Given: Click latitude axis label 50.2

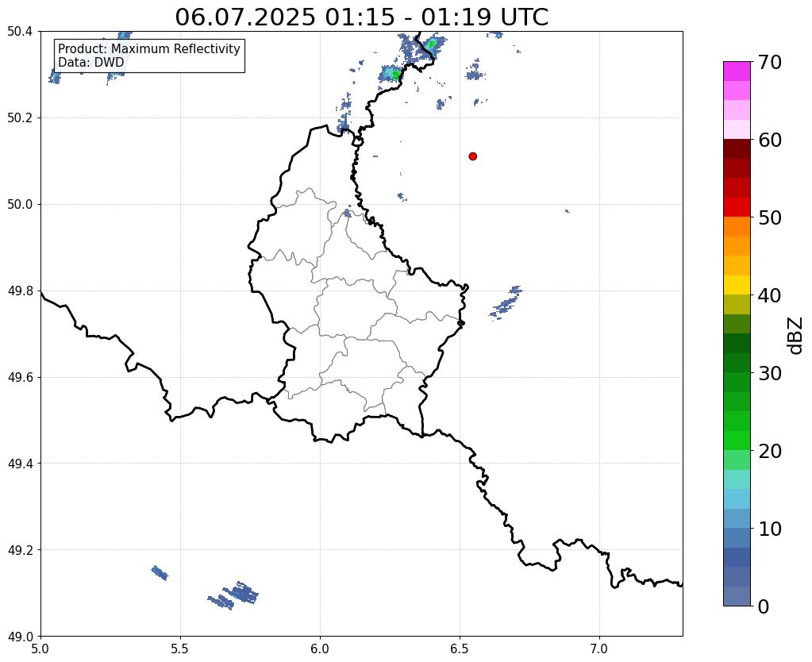Looking at the screenshot, I should click(x=20, y=117).
